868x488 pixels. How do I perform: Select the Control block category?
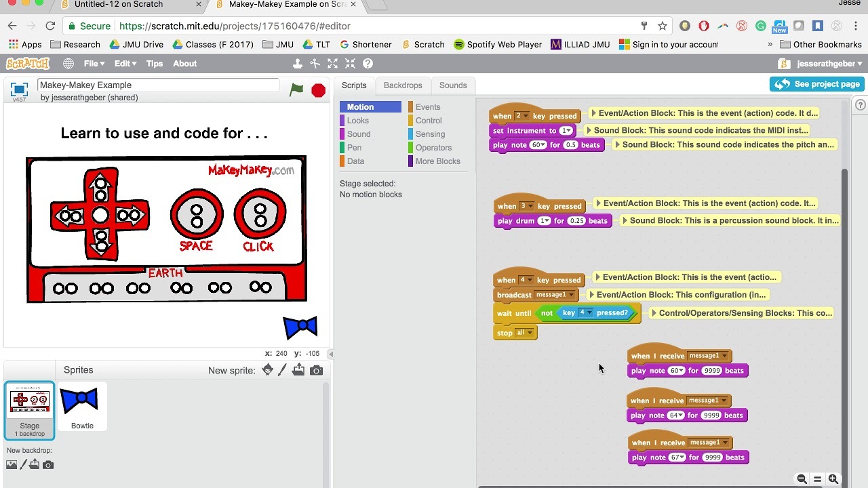[x=437, y=121]
